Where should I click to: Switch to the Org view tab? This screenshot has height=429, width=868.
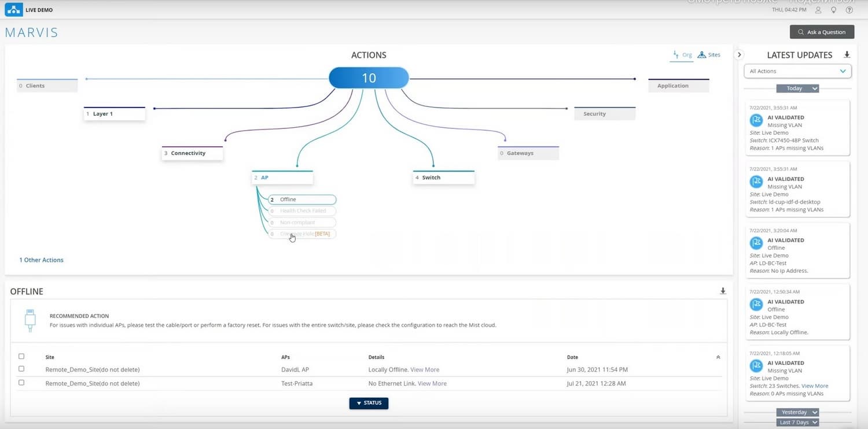pos(682,55)
